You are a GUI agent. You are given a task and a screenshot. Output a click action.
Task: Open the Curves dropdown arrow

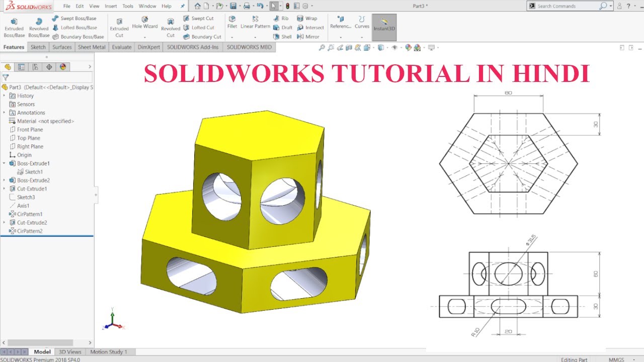[x=362, y=37]
